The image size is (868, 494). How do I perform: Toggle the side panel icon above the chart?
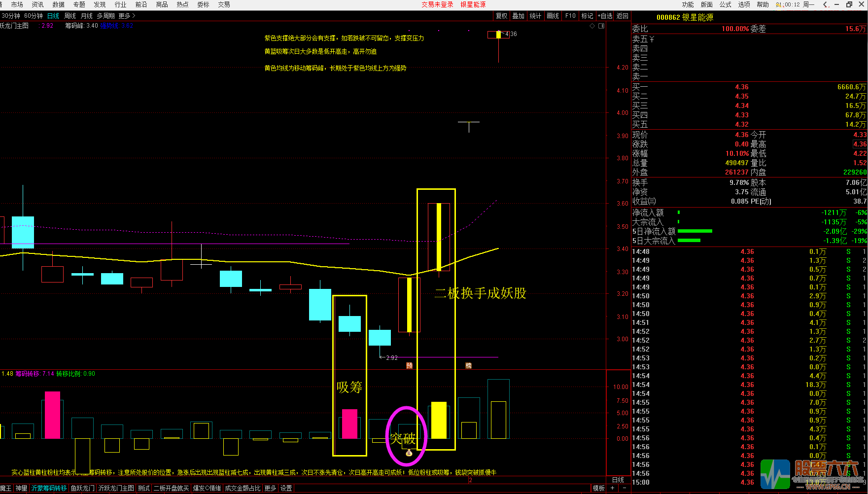pyautogui.click(x=601, y=26)
